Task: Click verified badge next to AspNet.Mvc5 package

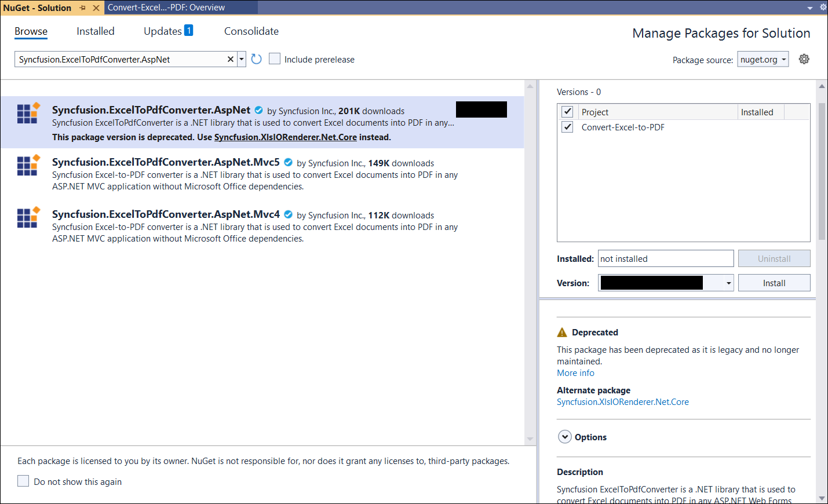Action: [x=288, y=163]
